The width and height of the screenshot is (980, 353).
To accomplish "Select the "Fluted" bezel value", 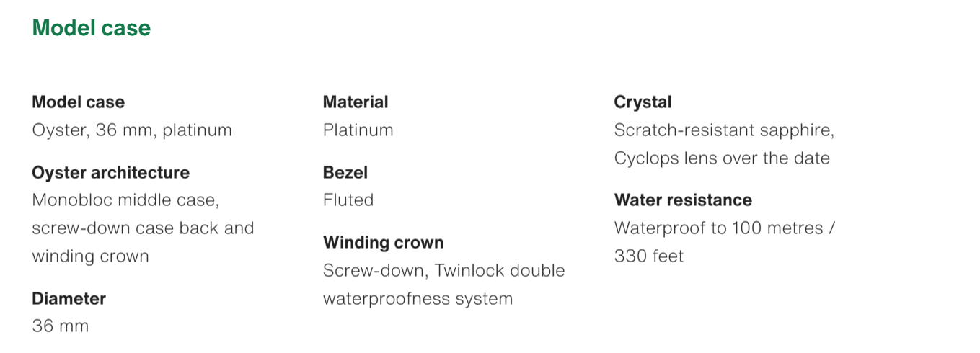I will (x=348, y=200).
